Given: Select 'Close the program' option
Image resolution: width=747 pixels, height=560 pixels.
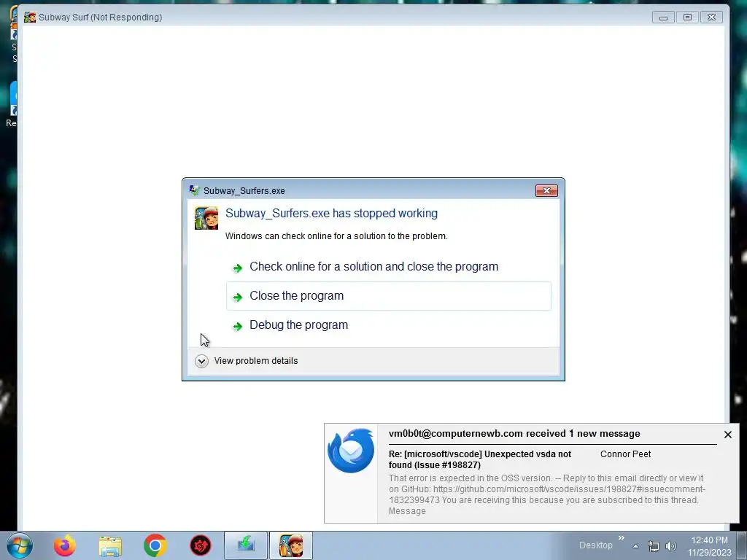Looking at the screenshot, I should pyautogui.click(x=388, y=296).
